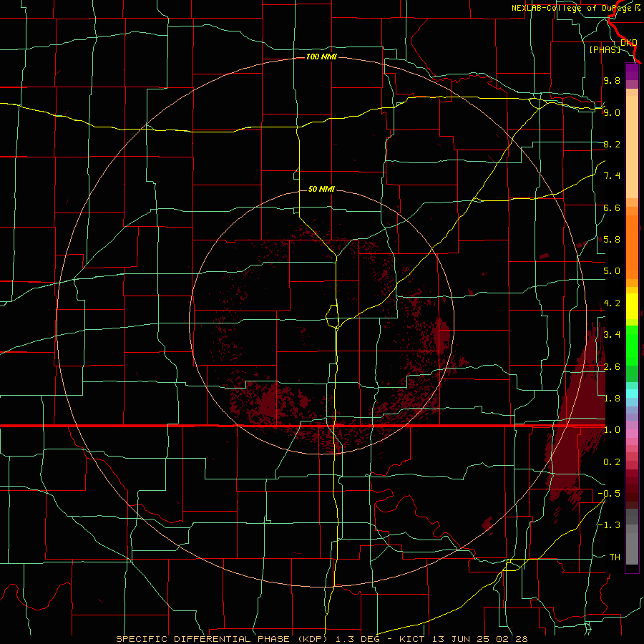Click the -1.3 scale value
Image resolution: width=644 pixels, height=644 pixels.
[x=609, y=525]
